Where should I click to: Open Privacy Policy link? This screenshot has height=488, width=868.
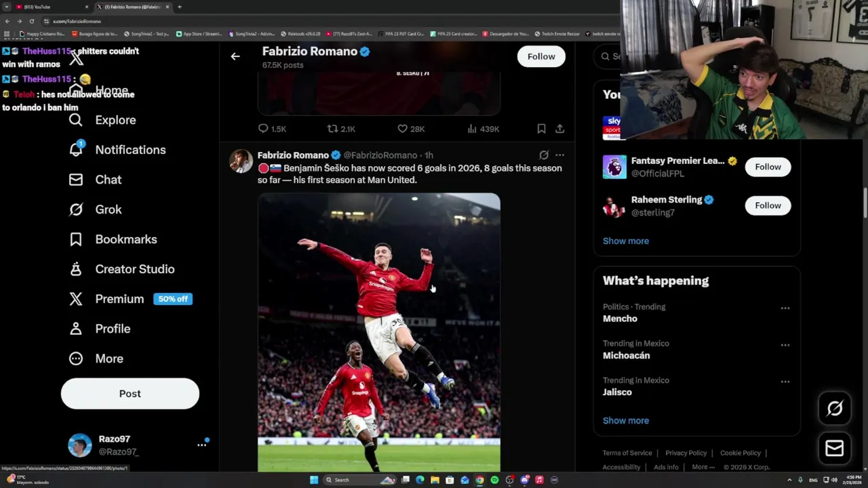pos(686,453)
